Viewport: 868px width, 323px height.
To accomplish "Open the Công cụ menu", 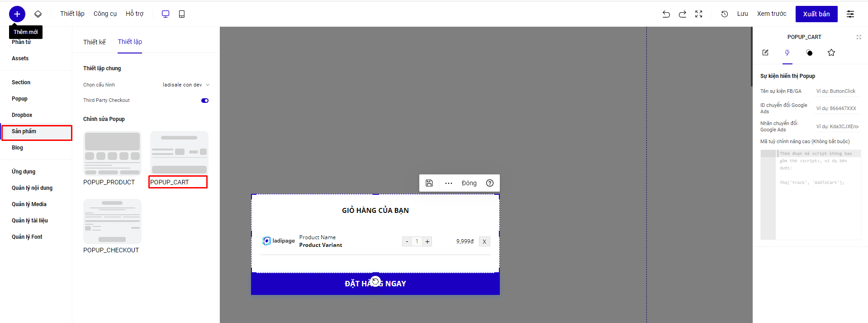I will click(x=105, y=14).
